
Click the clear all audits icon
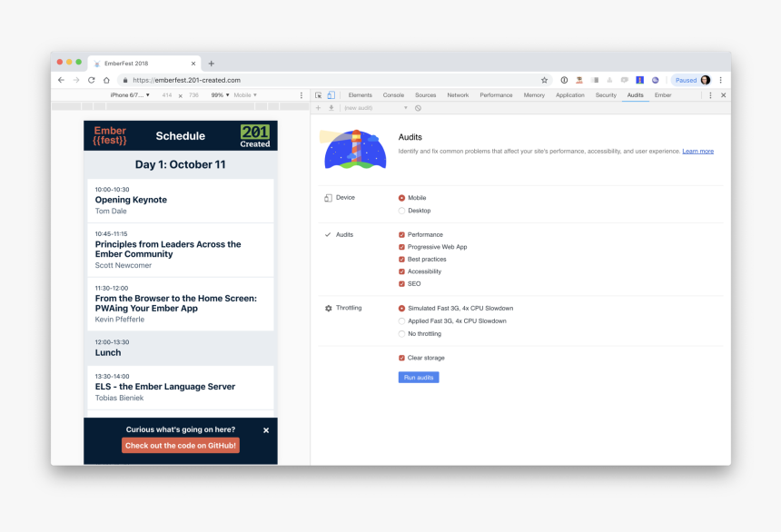click(x=418, y=108)
